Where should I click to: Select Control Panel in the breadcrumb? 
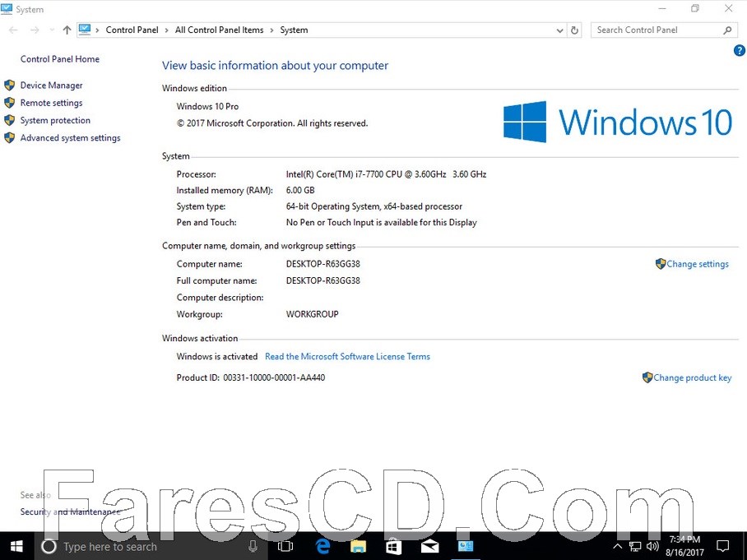click(132, 30)
